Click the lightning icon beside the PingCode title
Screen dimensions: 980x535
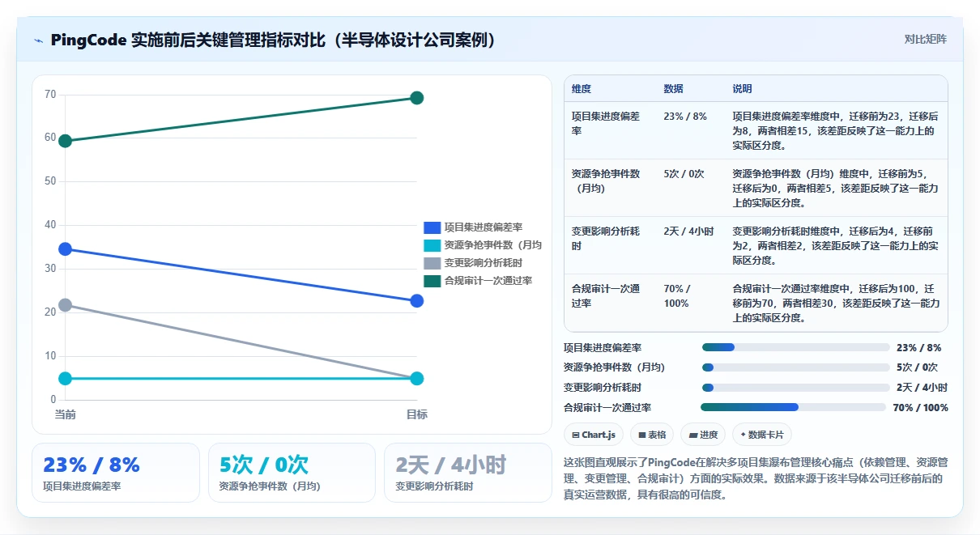coord(39,40)
